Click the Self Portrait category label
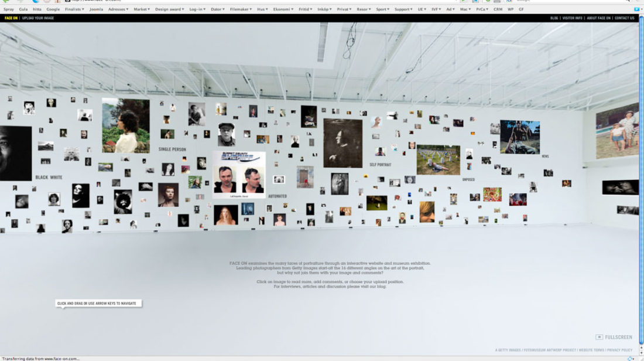Viewport: 644px width, 361px height. tap(381, 165)
